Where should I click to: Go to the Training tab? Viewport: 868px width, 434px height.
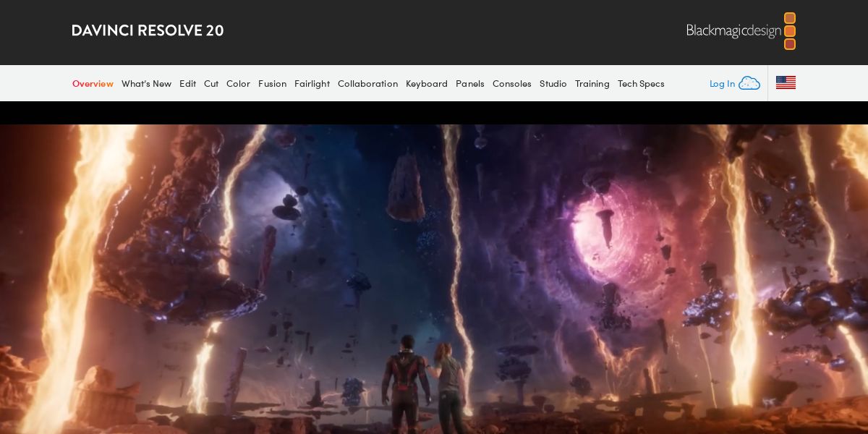pyautogui.click(x=592, y=84)
